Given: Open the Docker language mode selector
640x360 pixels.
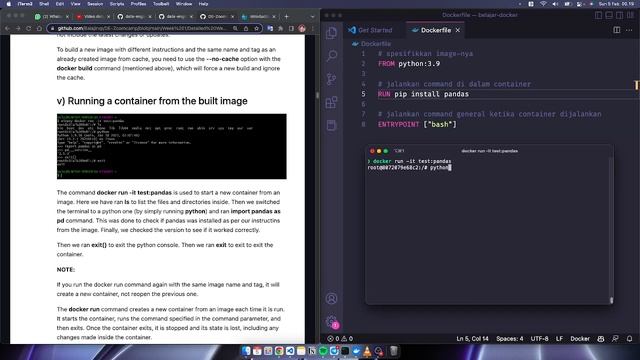Looking at the screenshot, I should pos(580,339).
